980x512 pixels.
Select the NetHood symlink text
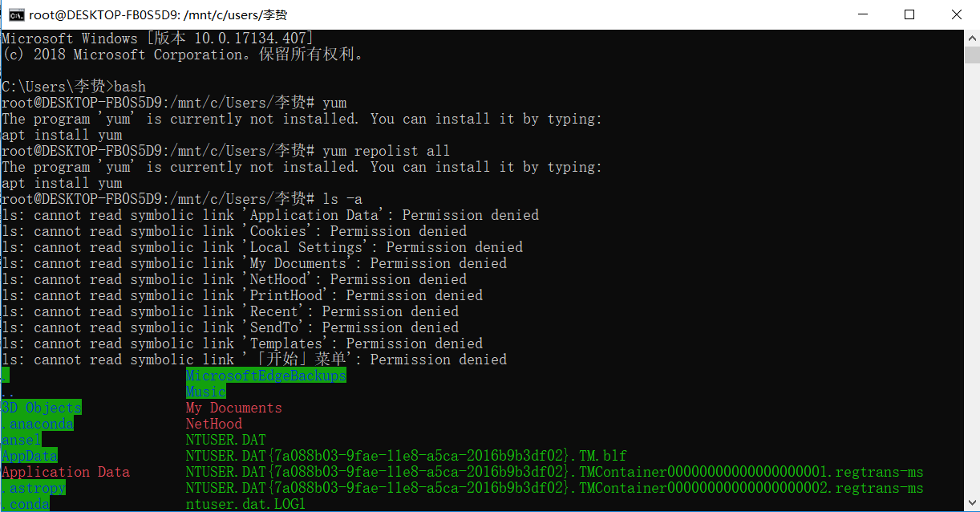pyautogui.click(x=213, y=423)
